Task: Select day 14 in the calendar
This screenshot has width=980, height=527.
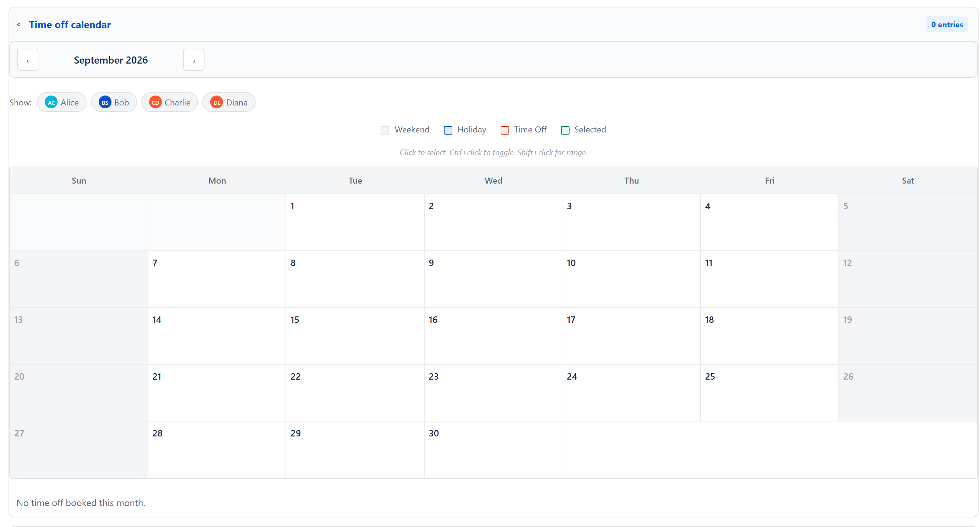Action: [x=217, y=336]
